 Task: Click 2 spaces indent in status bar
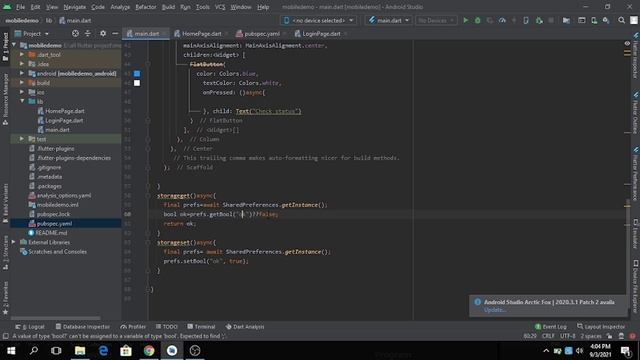591,336
